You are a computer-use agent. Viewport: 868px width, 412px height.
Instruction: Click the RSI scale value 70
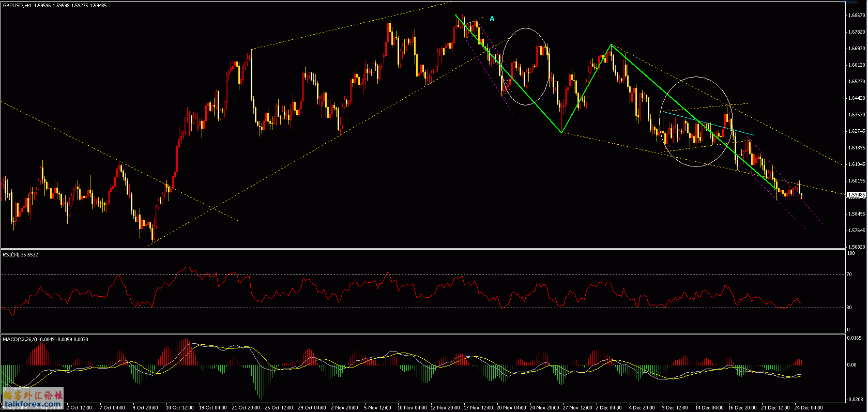coord(849,274)
